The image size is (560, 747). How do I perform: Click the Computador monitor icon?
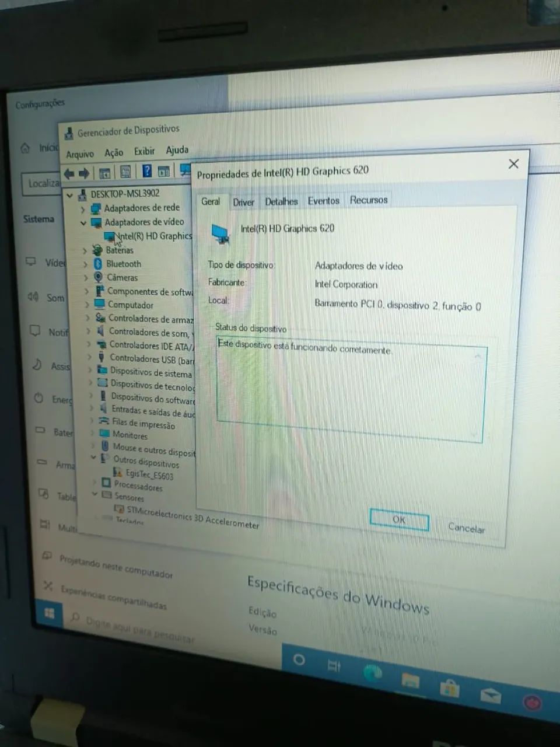click(x=99, y=304)
